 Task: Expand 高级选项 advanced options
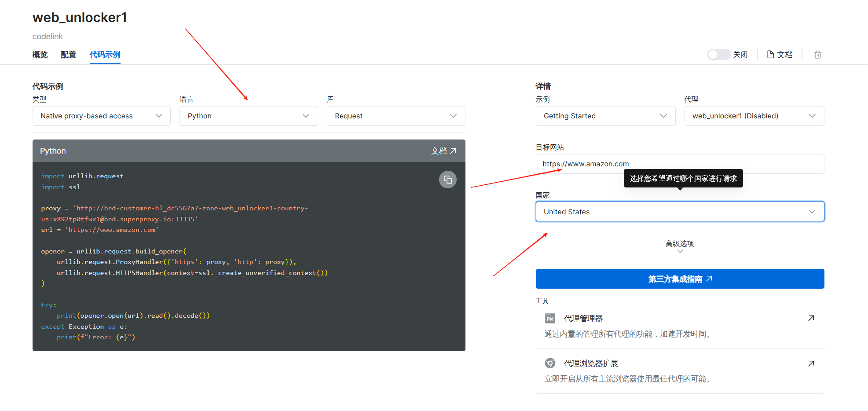click(679, 246)
